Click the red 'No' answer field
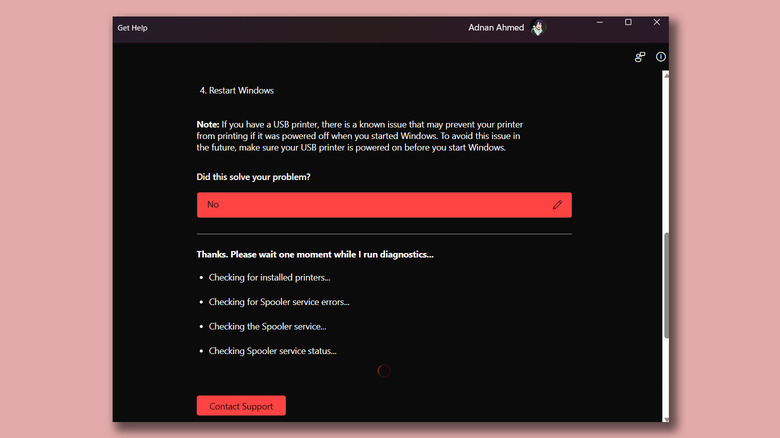This screenshot has width=780, height=438. [384, 205]
